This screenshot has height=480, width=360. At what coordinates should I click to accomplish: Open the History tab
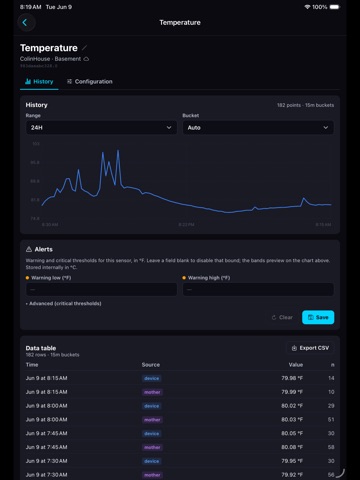(39, 82)
